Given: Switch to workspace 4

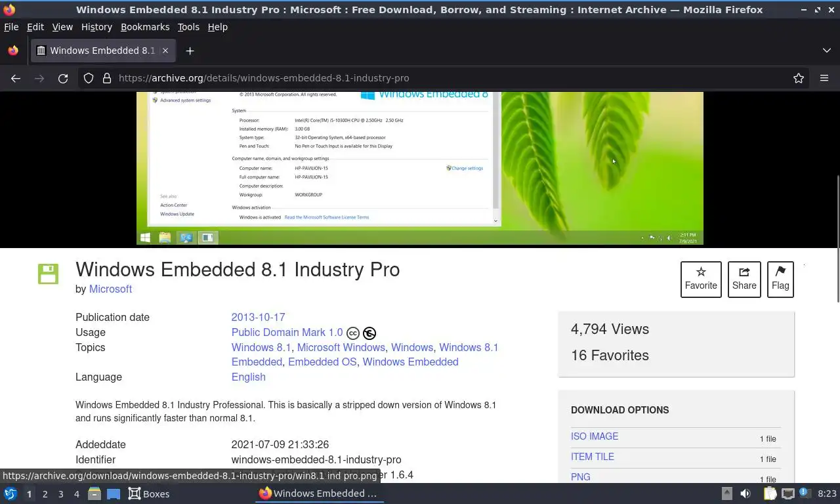Looking at the screenshot, I should (76, 493).
